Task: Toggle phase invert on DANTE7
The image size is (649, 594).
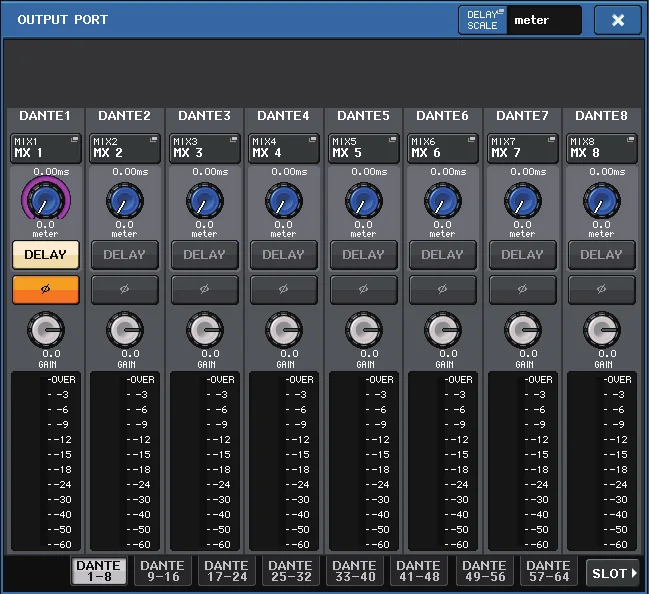Action: (x=522, y=289)
